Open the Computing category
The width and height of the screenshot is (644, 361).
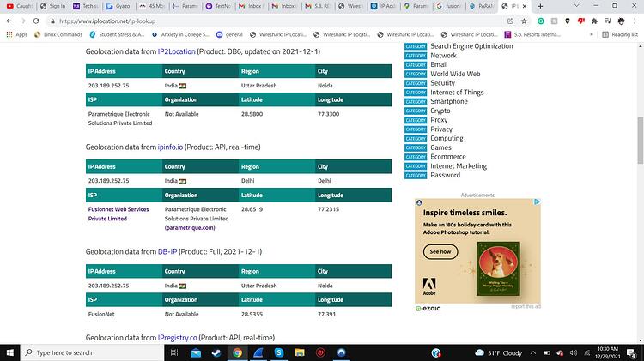coord(447,138)
